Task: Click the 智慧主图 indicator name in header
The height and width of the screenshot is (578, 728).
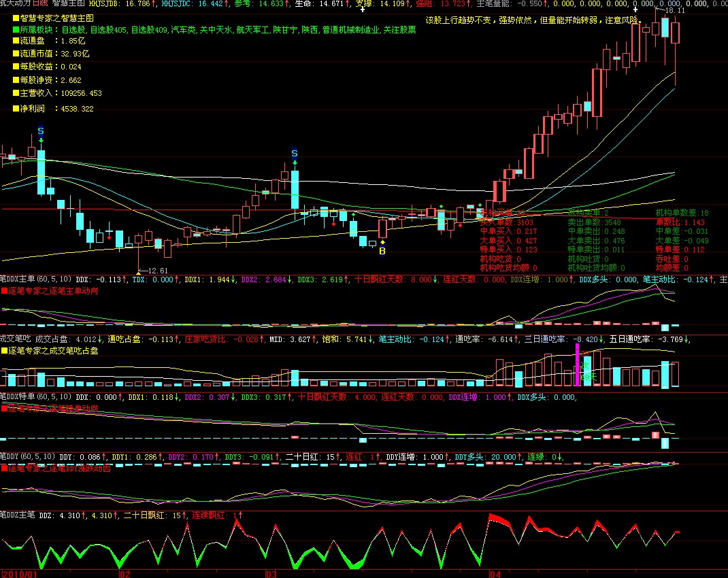Action: coord(68,3)
